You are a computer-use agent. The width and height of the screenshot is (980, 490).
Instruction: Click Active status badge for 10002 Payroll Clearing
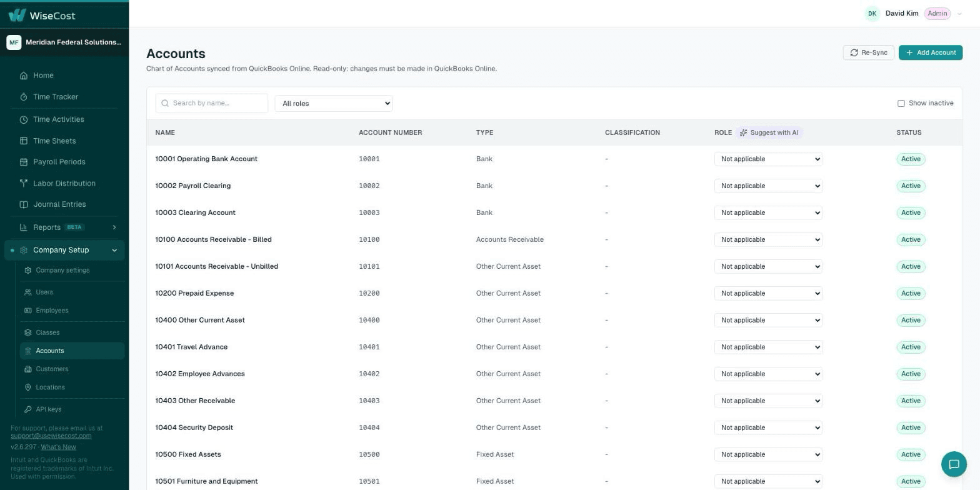[911, 186]
